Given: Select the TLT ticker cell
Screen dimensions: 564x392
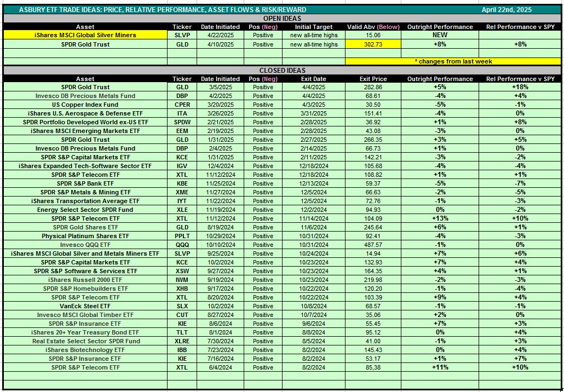Looking at the screenshot, I should tap(182, 332).
